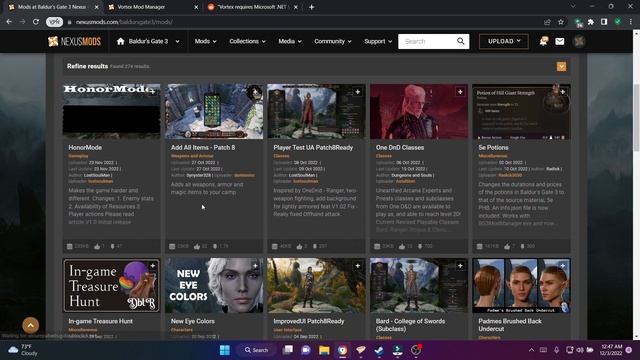Expand the Baldur's Gate 3 game dropdown
640x360 pixels.
coord(177,41)
